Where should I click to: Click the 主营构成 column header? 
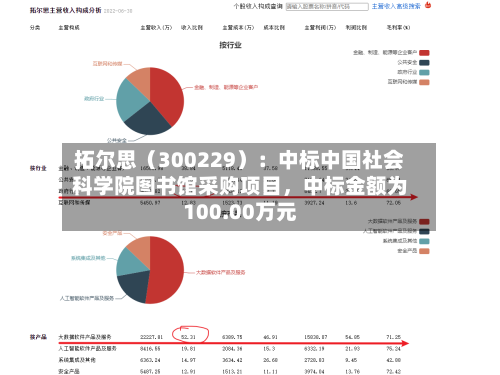click(x=69, y=28)
